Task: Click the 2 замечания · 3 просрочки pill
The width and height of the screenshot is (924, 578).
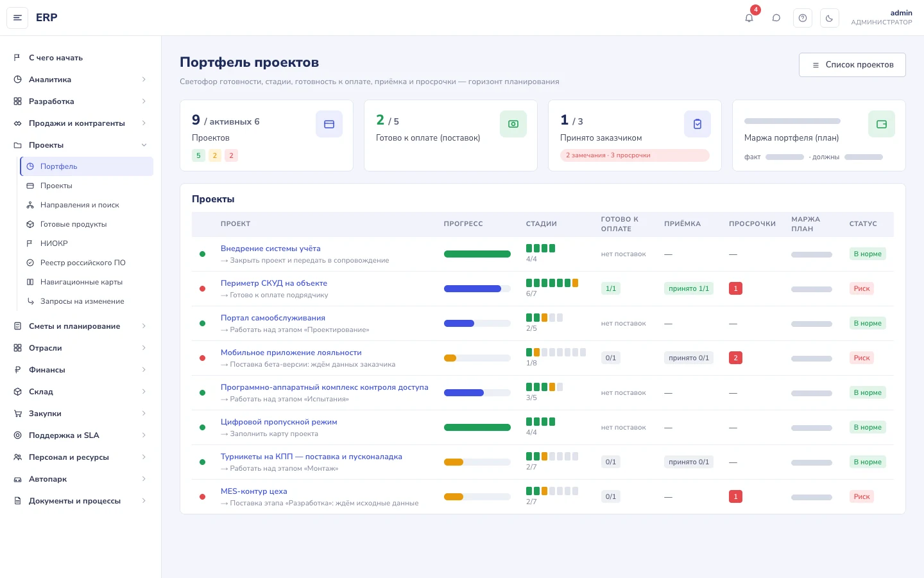Action: pos(635,155)
